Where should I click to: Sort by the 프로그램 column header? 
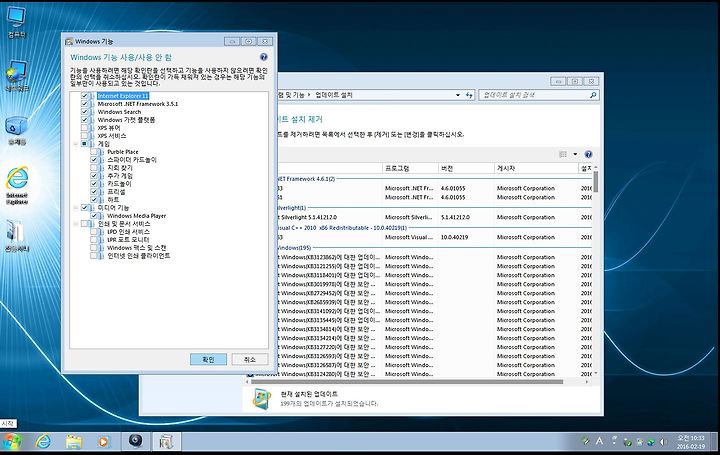pos(409,169)
